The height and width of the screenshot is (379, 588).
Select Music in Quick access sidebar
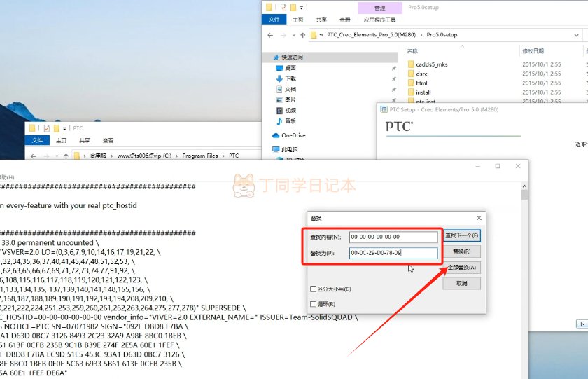pos(290,120)
